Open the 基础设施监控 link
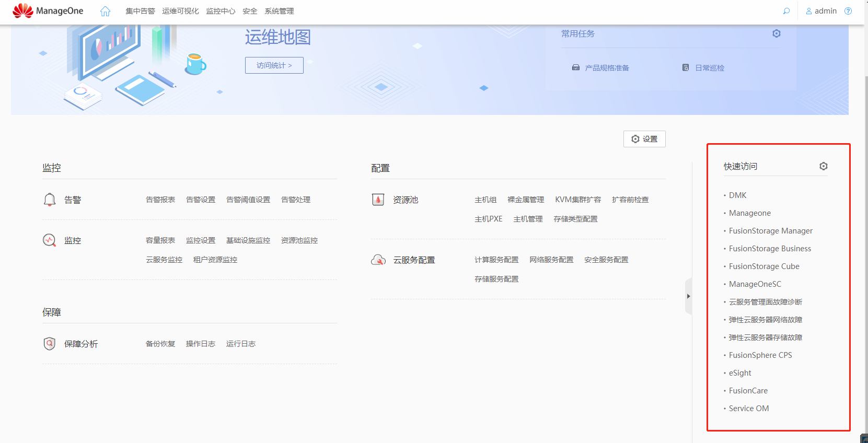 coord(248,240)
